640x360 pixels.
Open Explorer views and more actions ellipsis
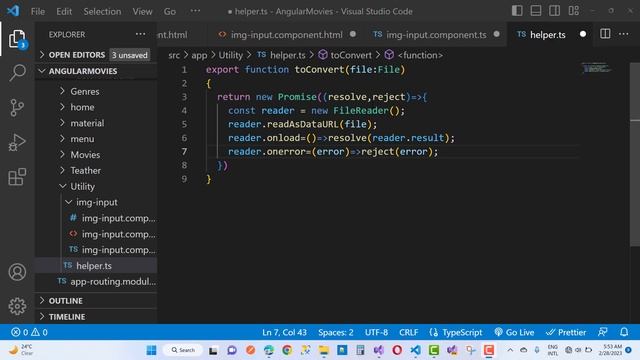click(x=140, y=34)
